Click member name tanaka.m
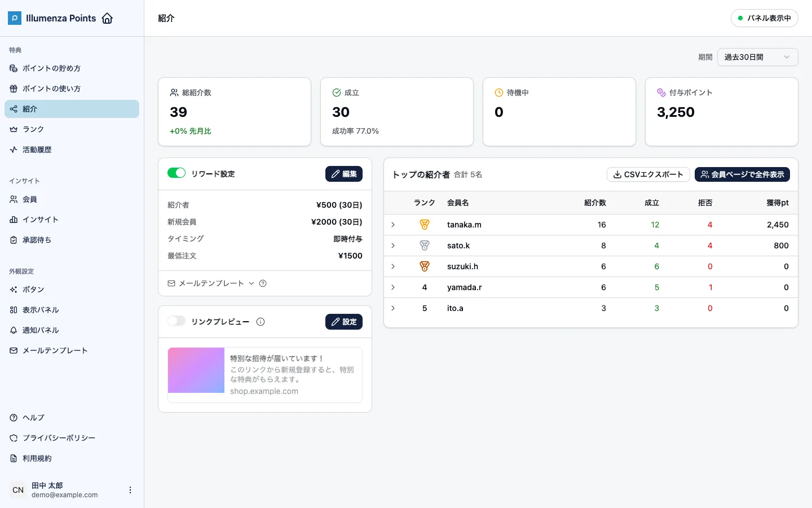The image size is (812, 508). [464, 225]
